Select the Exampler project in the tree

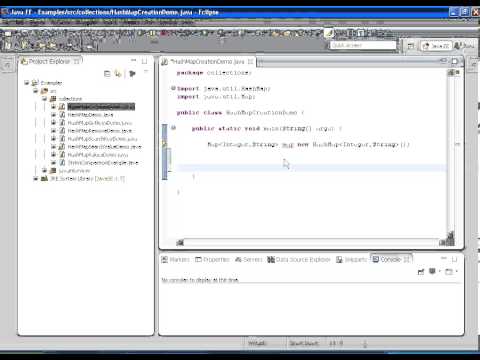(x=51, y=83)
